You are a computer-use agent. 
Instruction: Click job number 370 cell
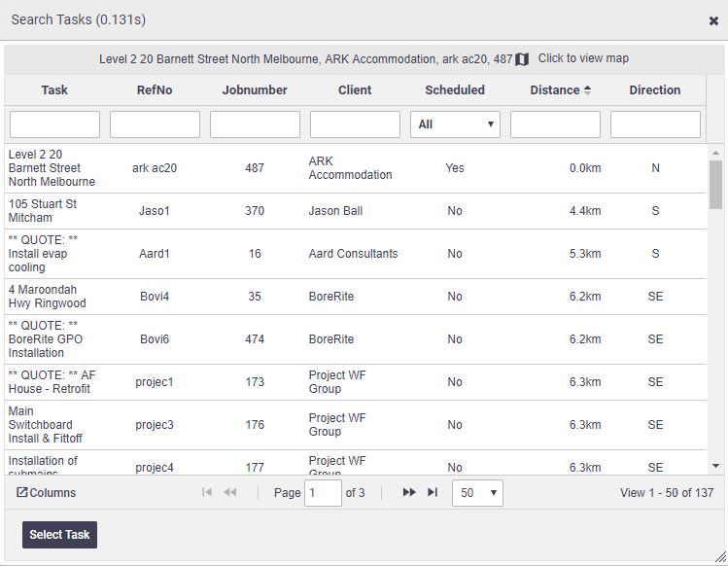click(255, 211)
